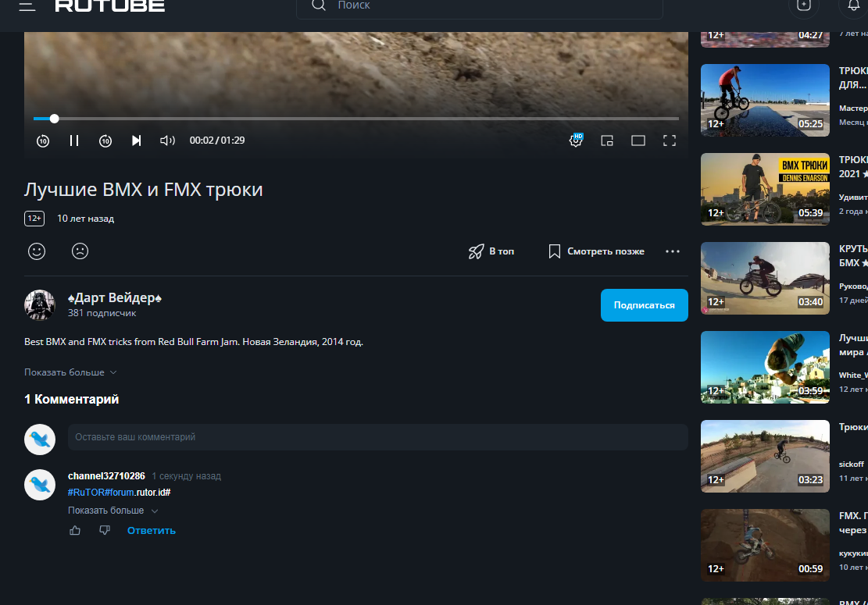The image size is (868, 605).
Task: Click the 00:02 / 01:29 time display
Action: point(217,141)
